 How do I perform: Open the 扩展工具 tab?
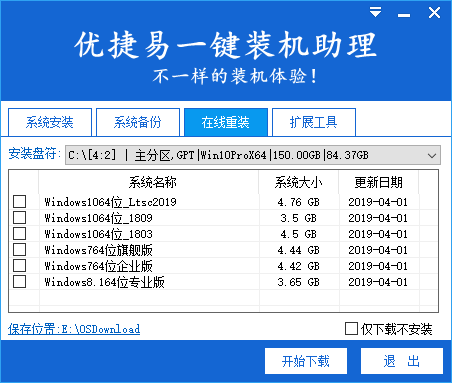(314, 122)
